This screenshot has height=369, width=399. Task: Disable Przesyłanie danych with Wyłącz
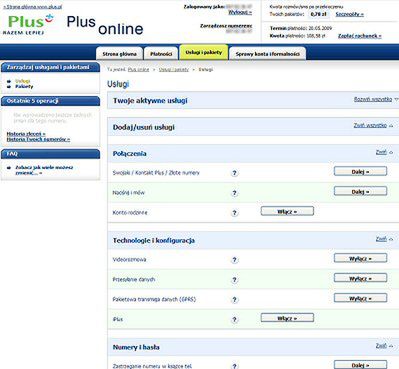360,278
